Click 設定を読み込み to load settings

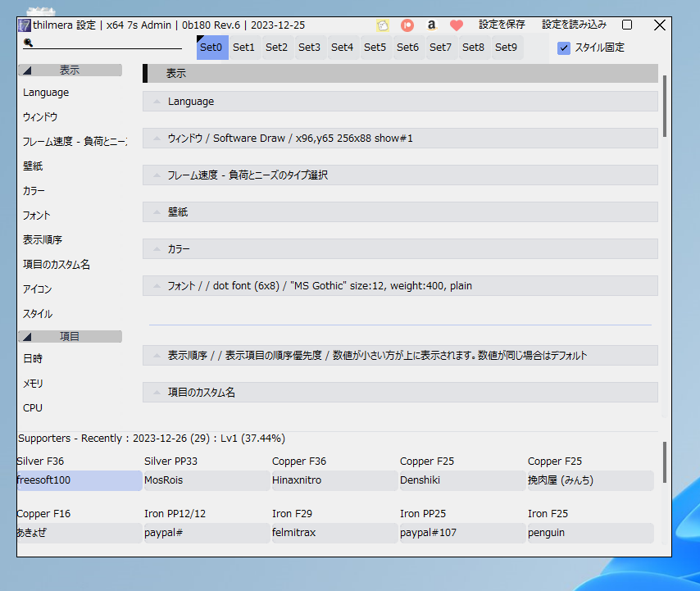click(x=574, y=25)
